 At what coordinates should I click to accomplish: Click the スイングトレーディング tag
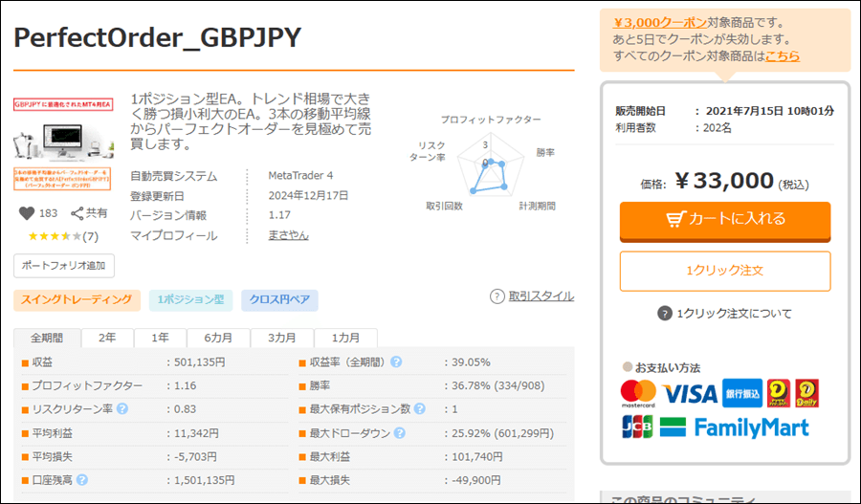pos(77,299)
